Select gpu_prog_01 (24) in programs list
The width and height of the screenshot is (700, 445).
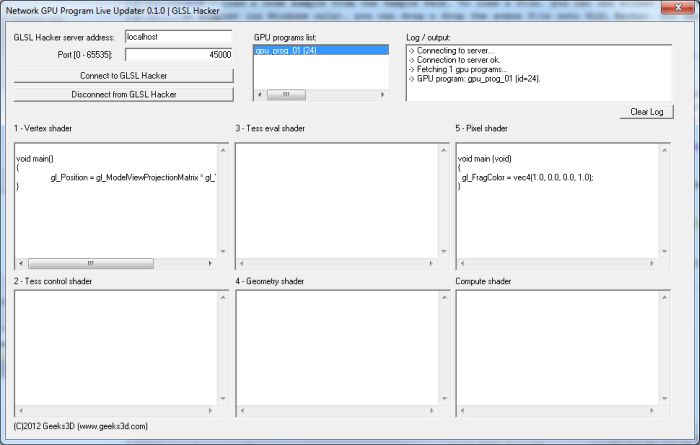coord(321,50)
